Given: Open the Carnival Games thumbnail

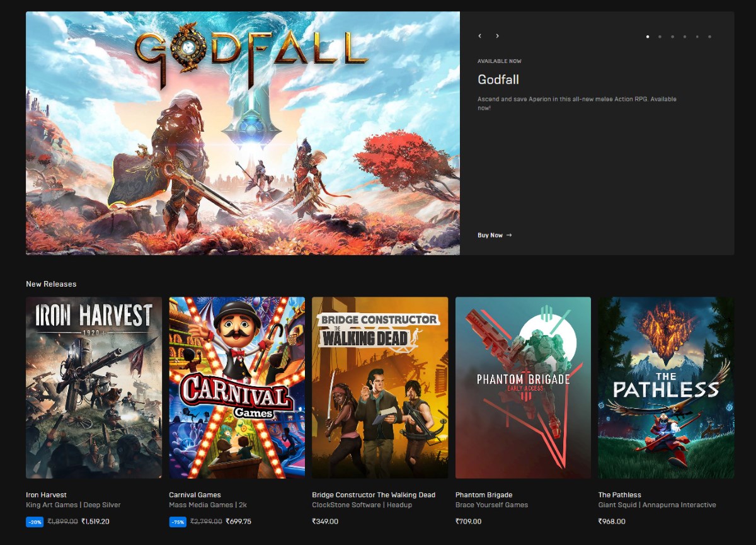Looking at the screenshot, I should 236,387.
